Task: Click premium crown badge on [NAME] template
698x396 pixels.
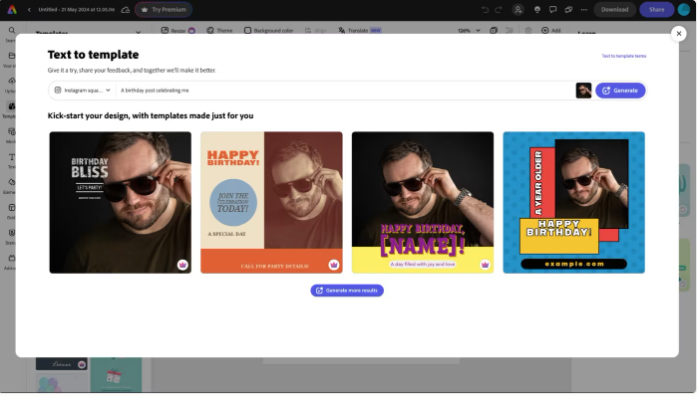Action: click(485, 265)
